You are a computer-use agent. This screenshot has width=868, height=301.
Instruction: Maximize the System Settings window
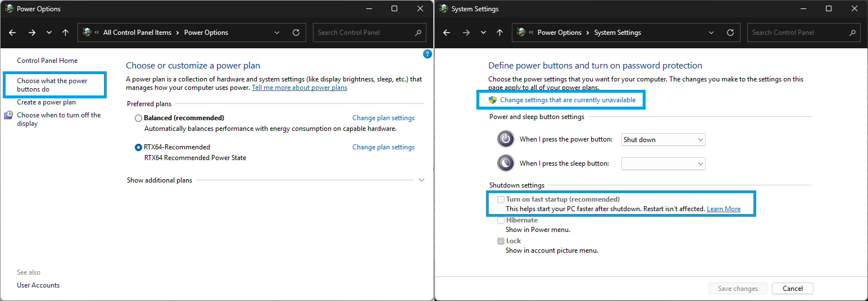click(x=829, y=9)
